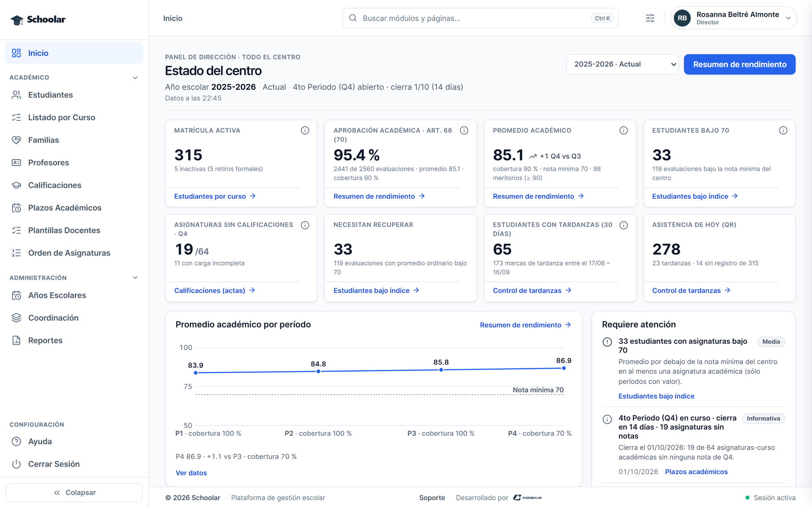Viewport: 812px width, 508px height.
Task: Click Ver datos below the chart
Action: (x=191, y=473)
